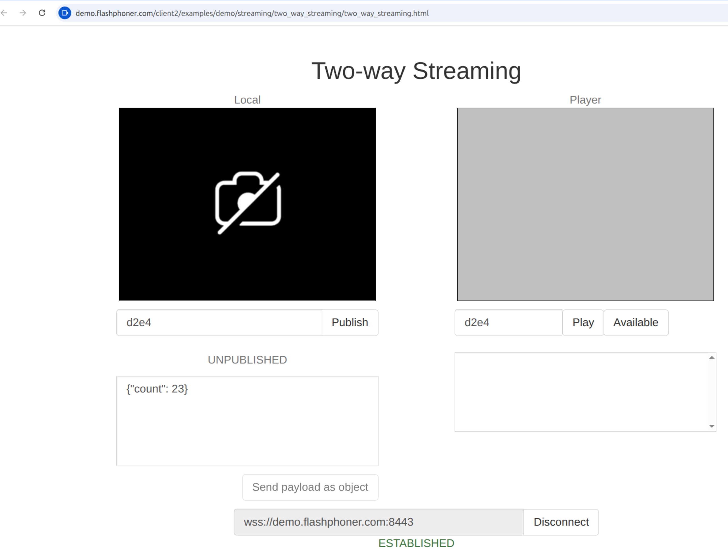Image resolution: width=728 pixels, height=560 pixels.
Task: Click the Play button
Action: tap(583, 322)
